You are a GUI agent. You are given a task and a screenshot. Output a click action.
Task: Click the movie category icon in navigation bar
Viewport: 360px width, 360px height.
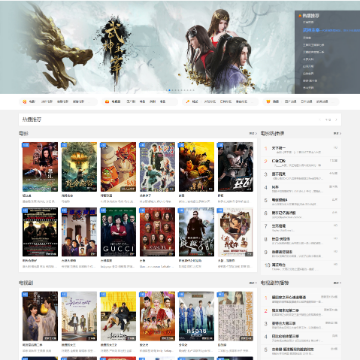click(x=24, y=102)
